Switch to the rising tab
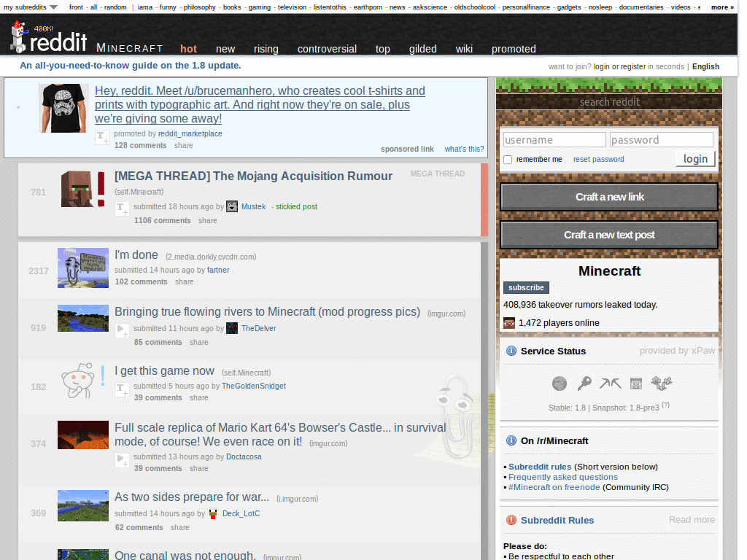 266,49
